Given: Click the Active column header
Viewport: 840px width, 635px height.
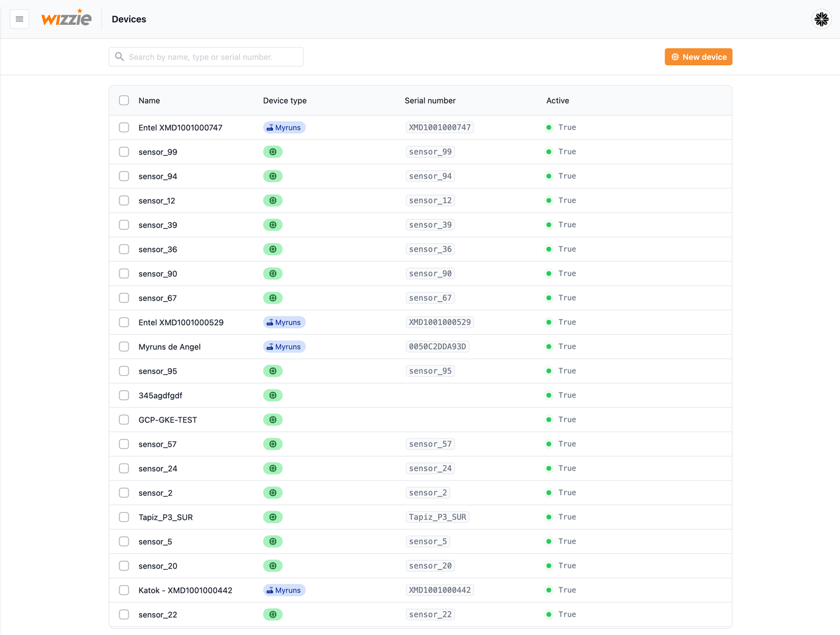Looking at the screenshot, I should (x=557, y=101).
